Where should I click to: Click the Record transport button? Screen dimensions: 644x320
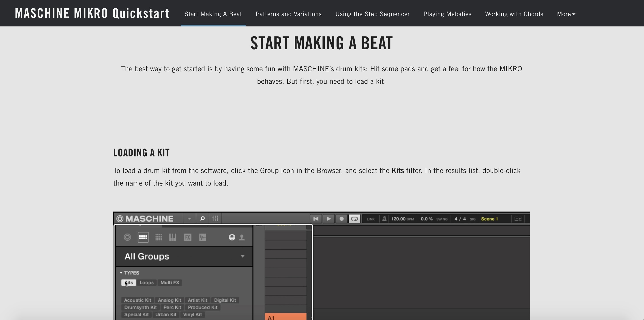(341, 219)
